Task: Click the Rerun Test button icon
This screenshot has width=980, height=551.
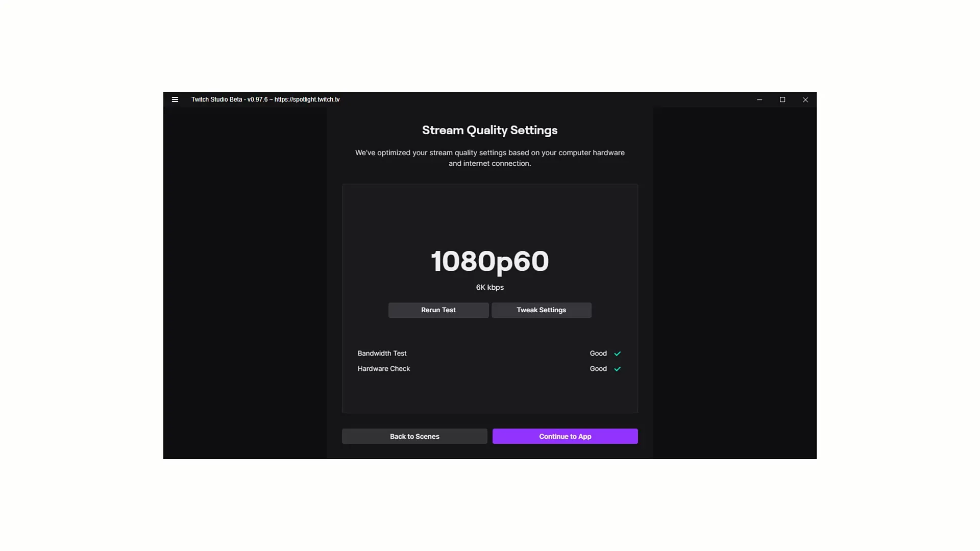Action: [438, 310]
